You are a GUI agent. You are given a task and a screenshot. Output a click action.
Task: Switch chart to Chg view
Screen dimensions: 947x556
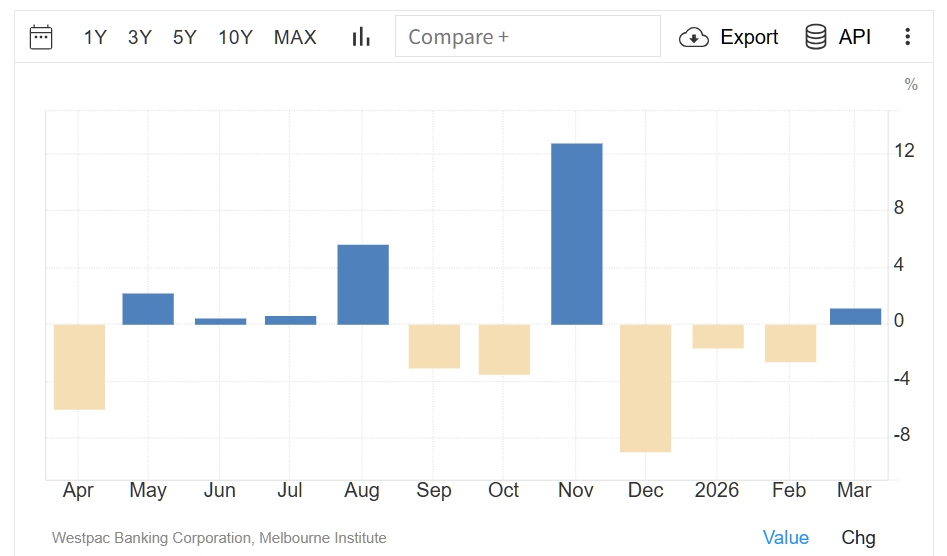pyautogui.click(x=858, y=537)
